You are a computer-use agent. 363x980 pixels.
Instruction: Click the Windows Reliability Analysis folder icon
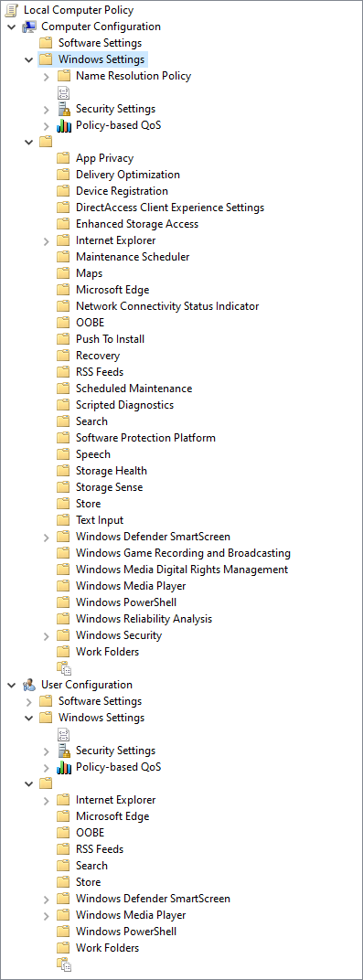coord(63,619)
